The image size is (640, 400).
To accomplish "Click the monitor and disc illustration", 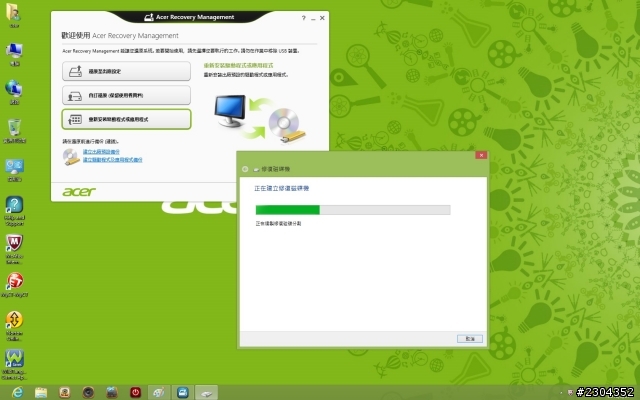I will pyautogui.click(x=260, y=119).
